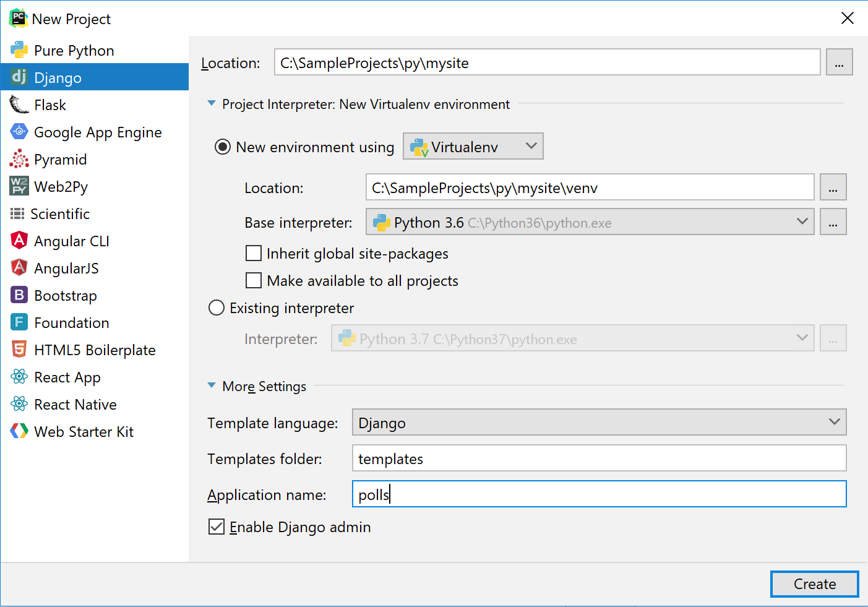868x607 pixels.
Task: Click the Scientific grid icon
Action: coord(17,213)
